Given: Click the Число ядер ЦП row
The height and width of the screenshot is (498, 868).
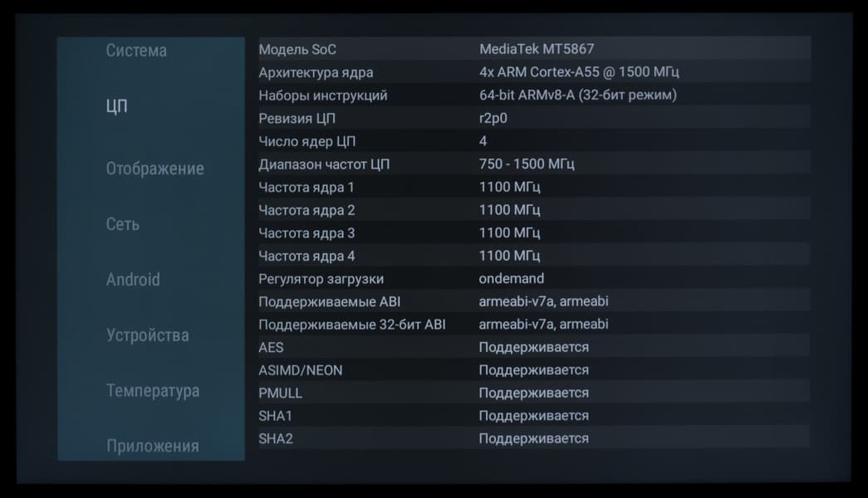Looking at the screenshot, I should pos(533,141).
